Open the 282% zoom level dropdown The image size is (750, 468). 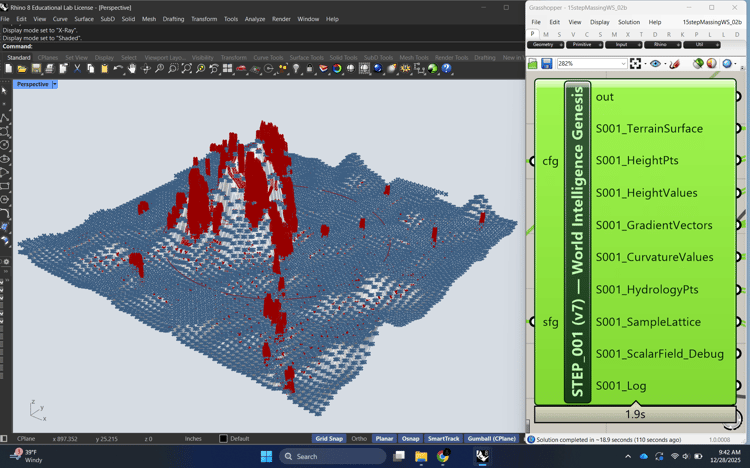(x=622, y=64)
